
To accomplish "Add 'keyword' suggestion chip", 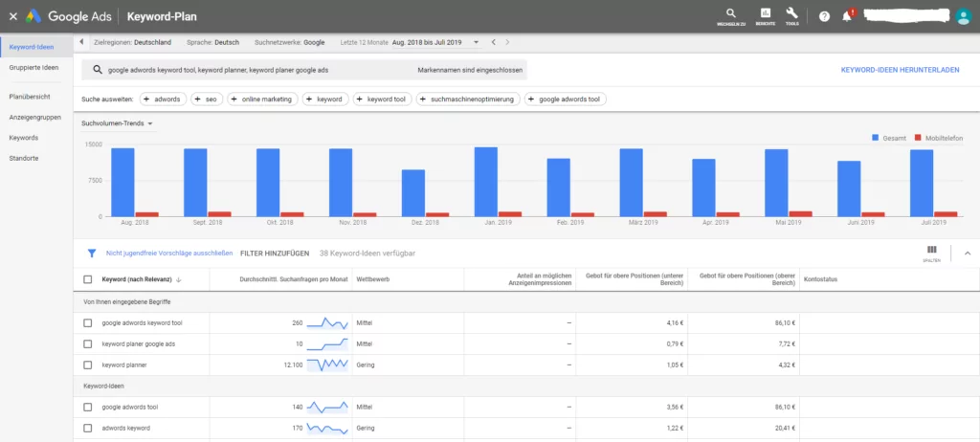I will tap(325, 99).
